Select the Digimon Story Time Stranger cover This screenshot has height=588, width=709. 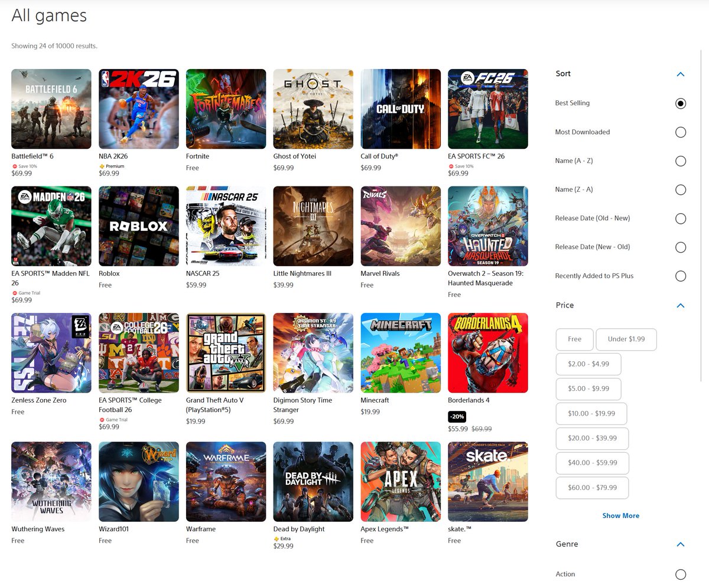(314, 353)
